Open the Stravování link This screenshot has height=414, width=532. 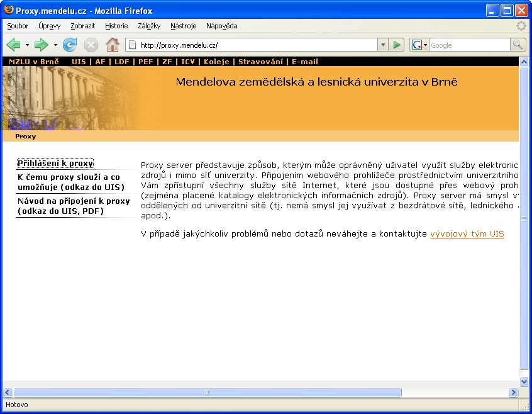coord(260,62)
